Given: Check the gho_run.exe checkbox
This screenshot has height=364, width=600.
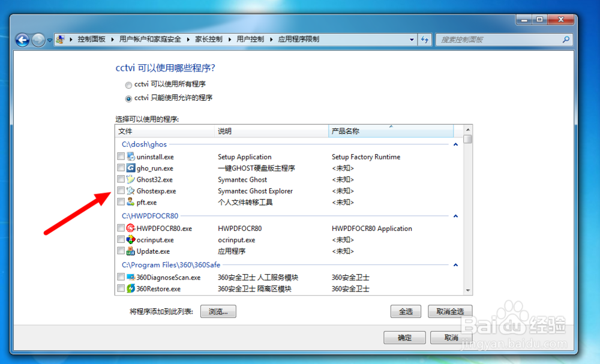Looking at the screenshot, I should click(x=121, y=168).
